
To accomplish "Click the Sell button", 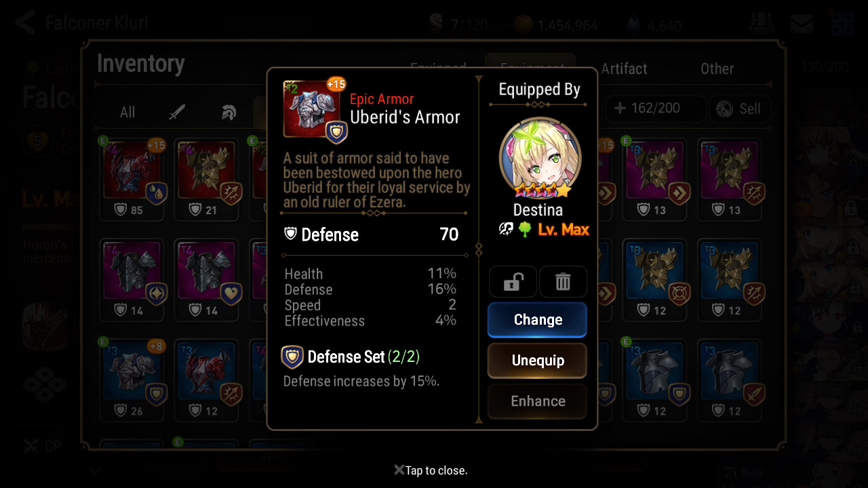I will [x=739, y=108].
